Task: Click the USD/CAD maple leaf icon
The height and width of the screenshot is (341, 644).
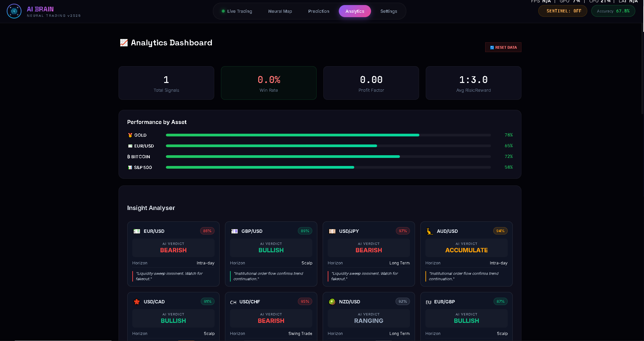Action: (x=137, y=302)
